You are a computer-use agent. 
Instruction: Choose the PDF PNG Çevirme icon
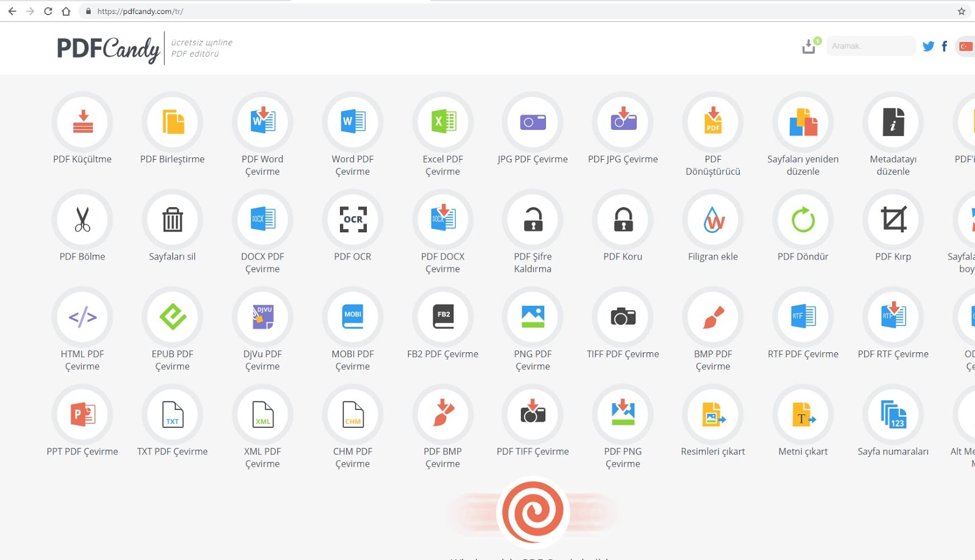(623, 414)
